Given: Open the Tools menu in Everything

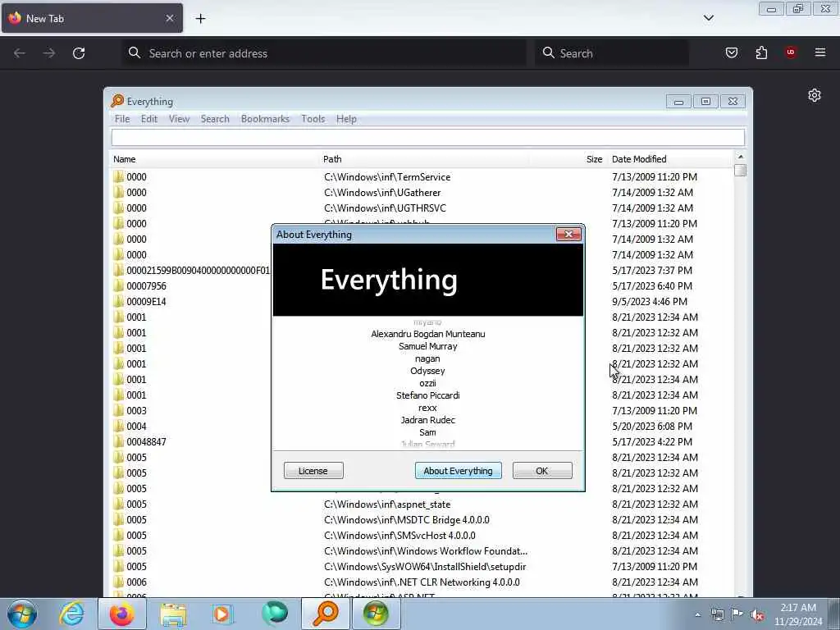Looking at the screenshot, I should click(313, 119).
